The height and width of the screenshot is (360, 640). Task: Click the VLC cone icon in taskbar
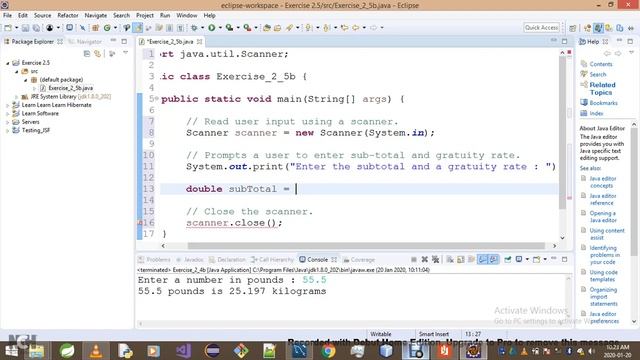96,351
